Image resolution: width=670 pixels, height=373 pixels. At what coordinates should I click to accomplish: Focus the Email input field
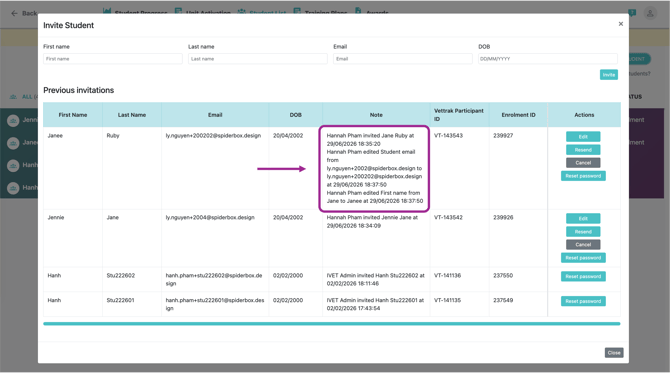(403, 59)
